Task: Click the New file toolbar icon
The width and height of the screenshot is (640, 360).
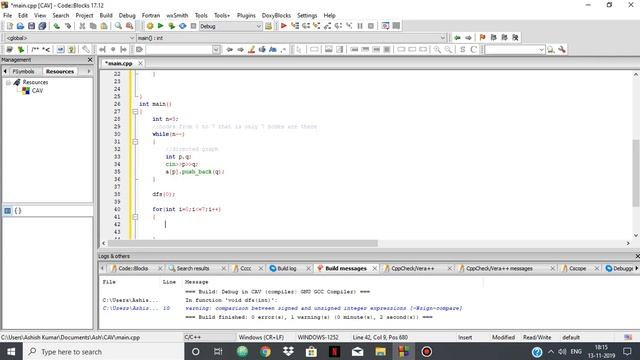Action: coord(9,26)
